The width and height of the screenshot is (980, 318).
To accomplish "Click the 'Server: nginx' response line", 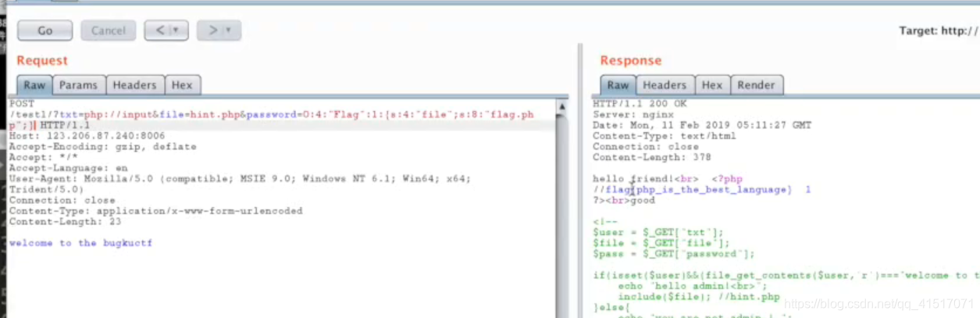I will (x=633, y=114).
